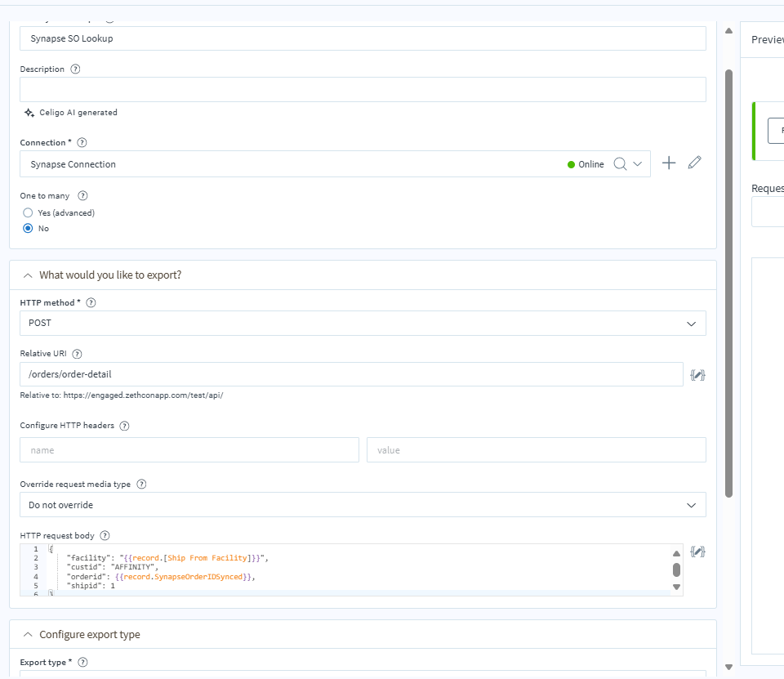The image size is (784, 679).
Task: Click the Relative URI text field
Action: [351, 374]
